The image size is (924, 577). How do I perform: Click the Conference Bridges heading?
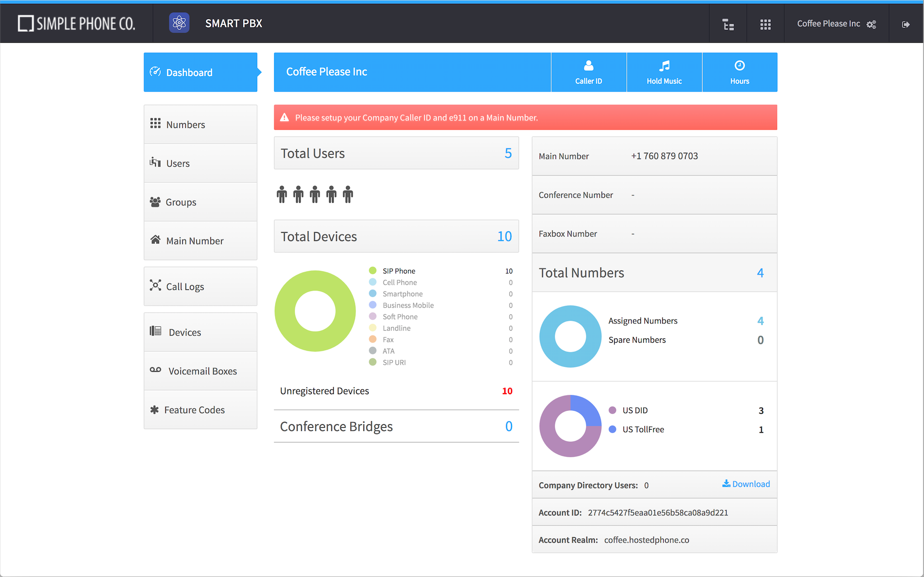[x=336, y=427]
